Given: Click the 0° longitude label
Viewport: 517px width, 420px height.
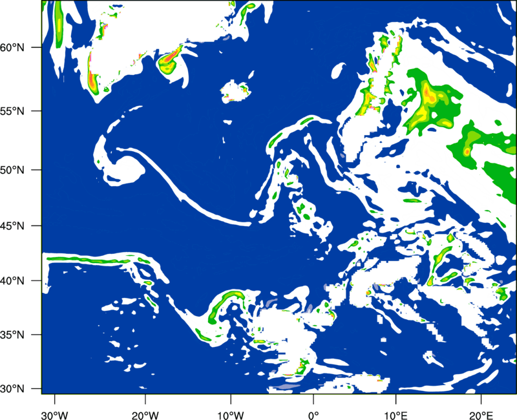Looking at the screenshot, I should [x=313, y=415].
